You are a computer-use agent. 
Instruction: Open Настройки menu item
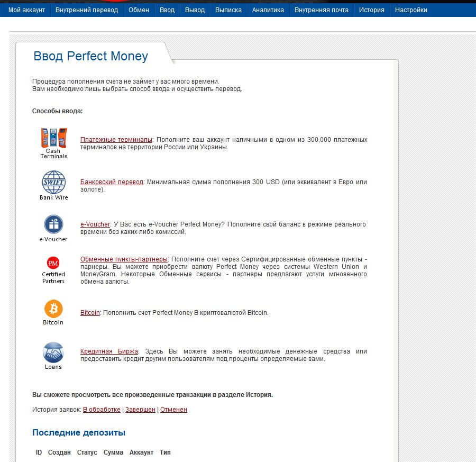pyautogui.click(x=411, y=10)
